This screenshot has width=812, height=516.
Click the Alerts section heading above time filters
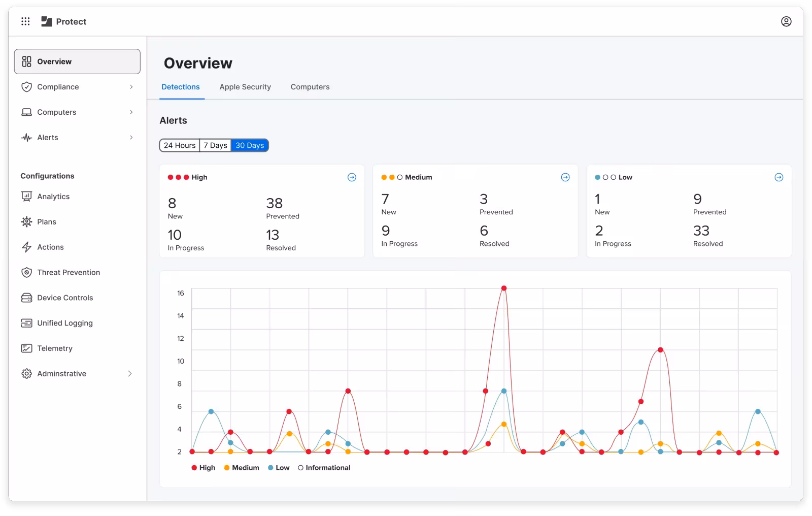coord(173,120)
